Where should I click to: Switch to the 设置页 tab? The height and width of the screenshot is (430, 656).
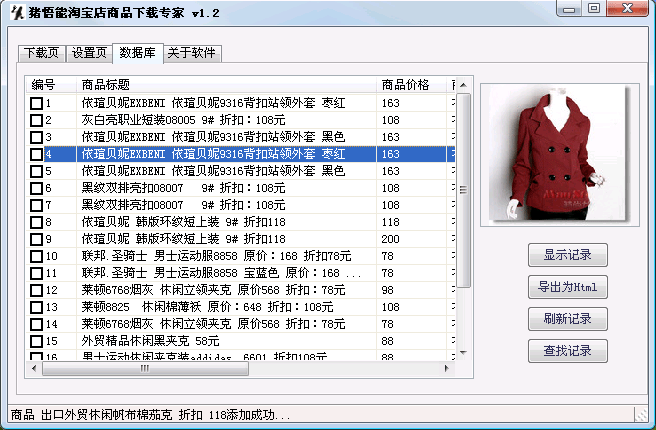coord(89,54)
